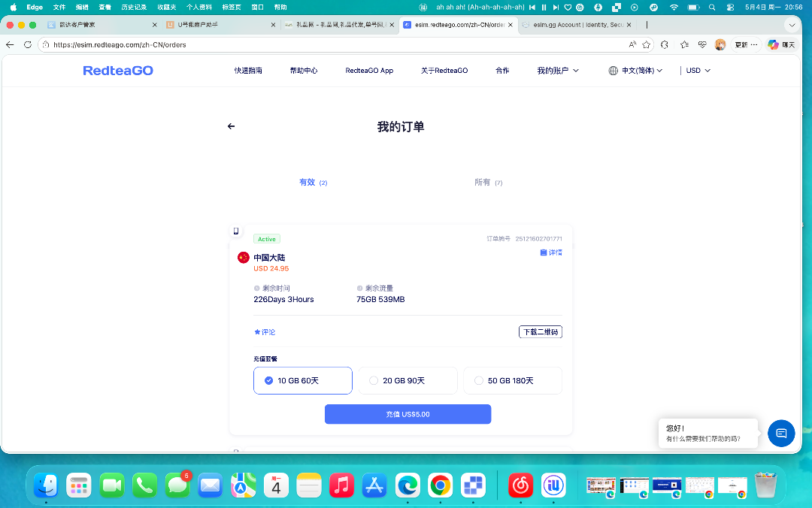
Task: Open the USD currency dropdown
Action: pyautogui.click(x=698, y=71)
